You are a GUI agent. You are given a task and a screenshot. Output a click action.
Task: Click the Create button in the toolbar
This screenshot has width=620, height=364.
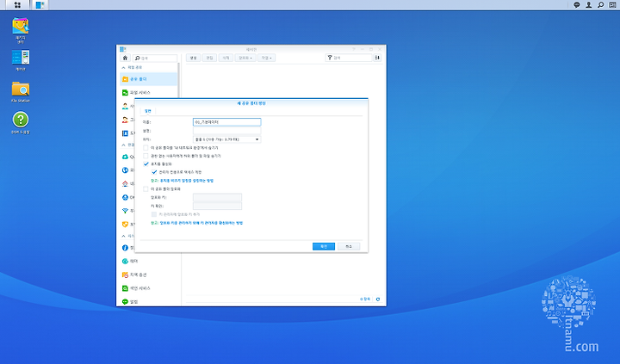pyautogui.click(x=194, y=58)
